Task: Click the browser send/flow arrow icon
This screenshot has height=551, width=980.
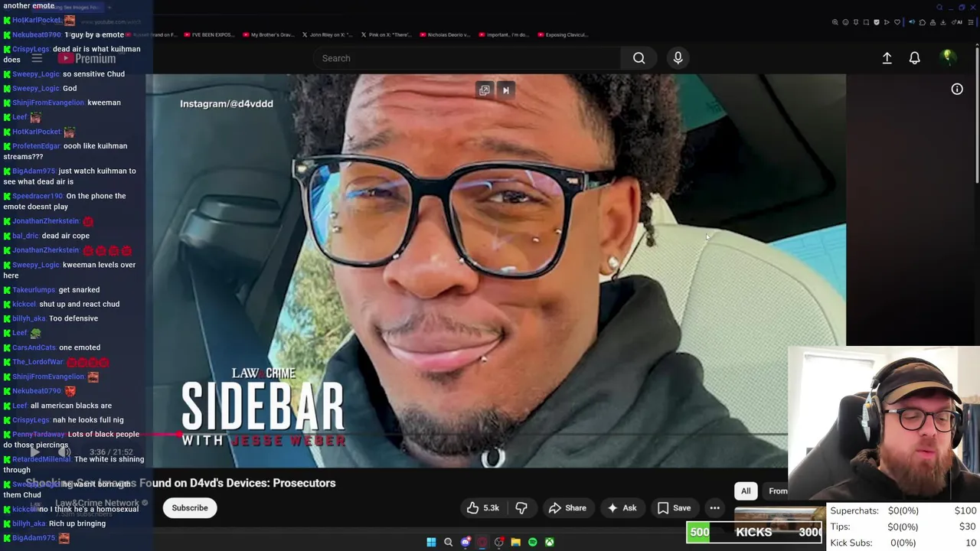Action: pos(887,22)
